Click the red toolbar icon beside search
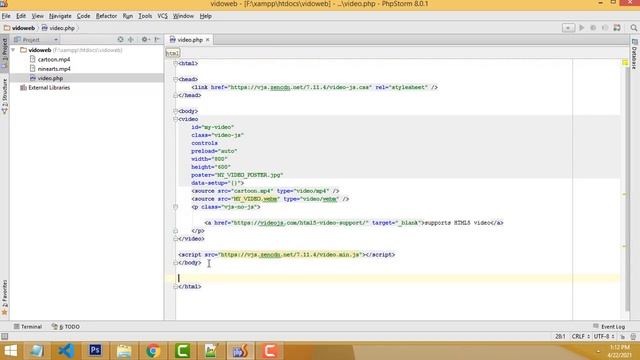The height and width of the screenshot is (360, 640). coord(617,28)
